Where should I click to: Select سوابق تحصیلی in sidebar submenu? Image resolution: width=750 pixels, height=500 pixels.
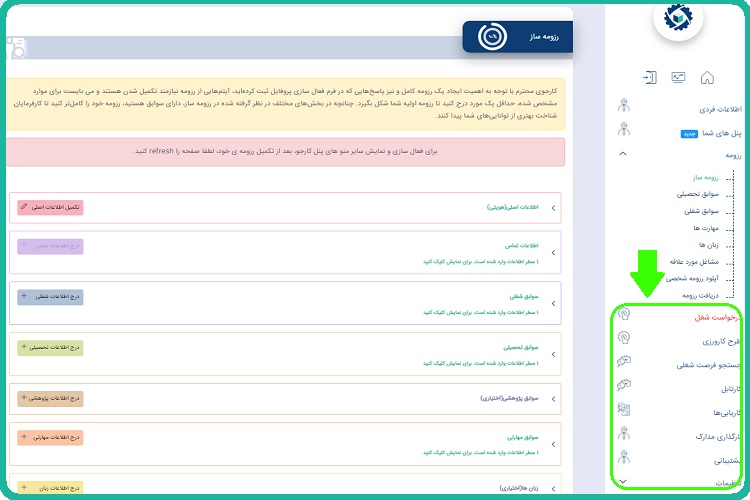[697, 194]
